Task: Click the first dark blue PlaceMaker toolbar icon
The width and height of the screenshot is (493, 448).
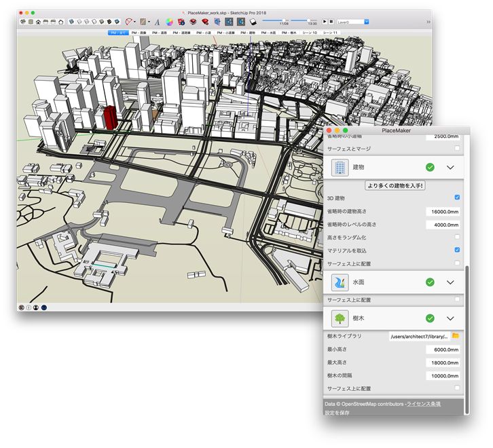Action: (x=229, y=22)
